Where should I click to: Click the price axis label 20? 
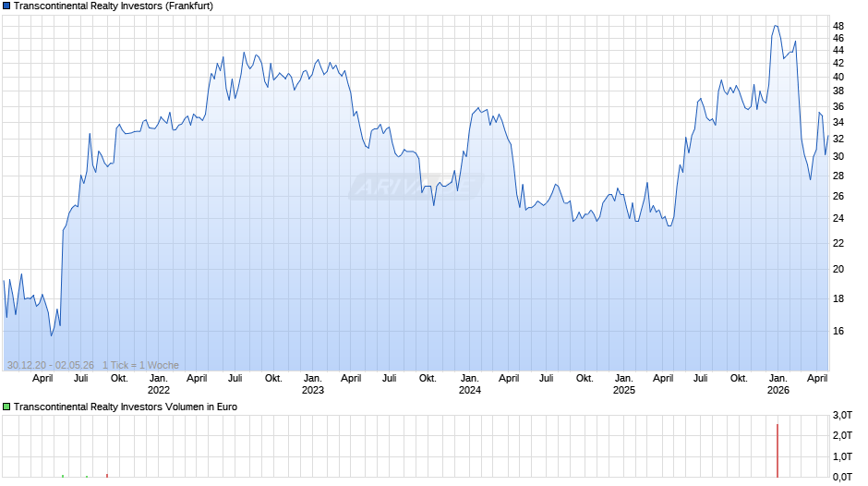click(x=838, y=269)
